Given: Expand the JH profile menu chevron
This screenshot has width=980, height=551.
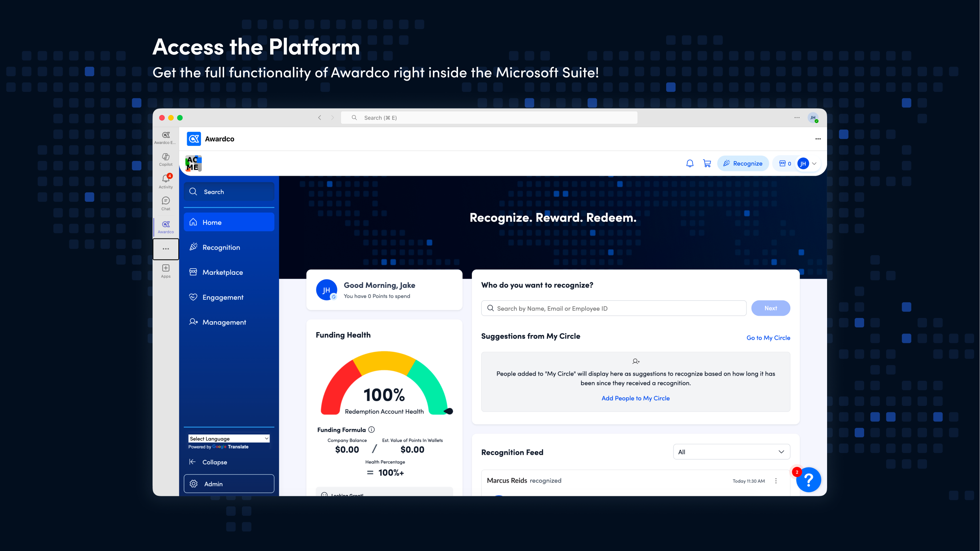Looking at the screenshot, I should point(814,163).
